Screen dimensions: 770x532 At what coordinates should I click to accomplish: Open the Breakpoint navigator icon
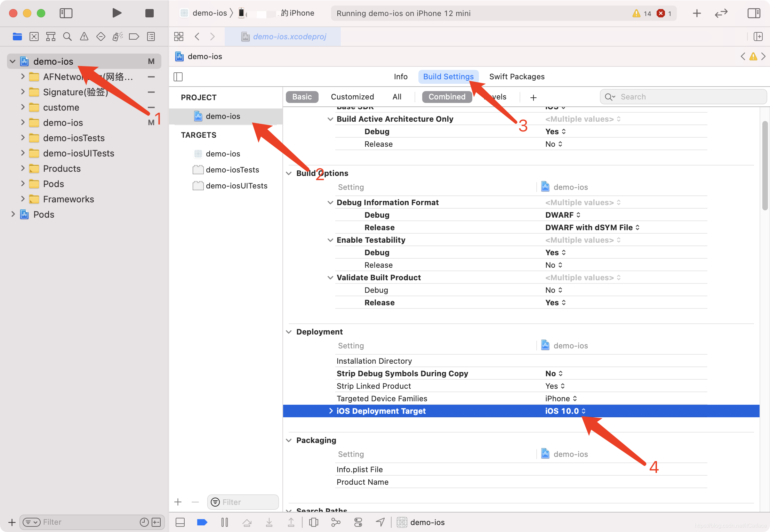click(134, 37)
